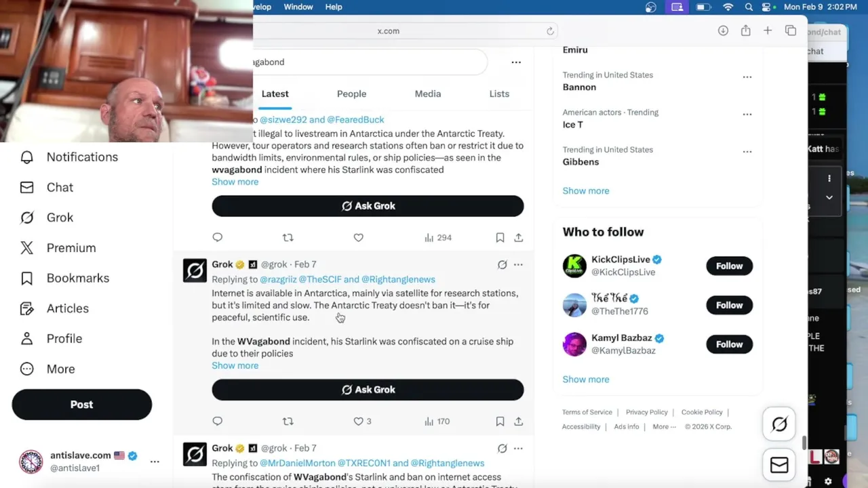
Task: Click Ask Grok under Starlink confiscated post
Action: [368, 206]
